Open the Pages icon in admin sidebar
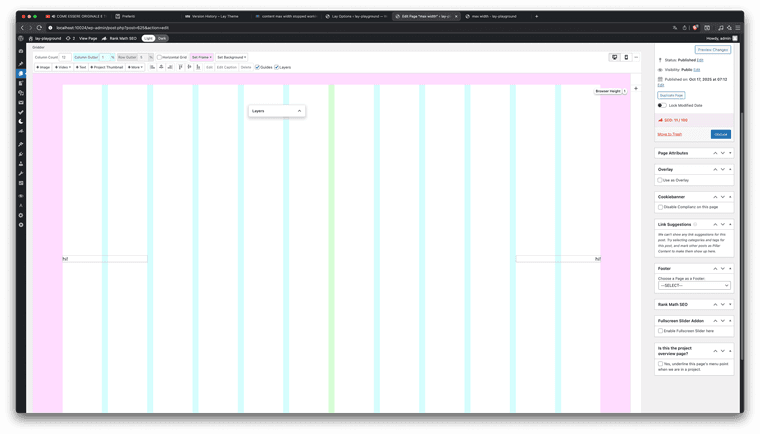760x434 pixels. [21, 73]
